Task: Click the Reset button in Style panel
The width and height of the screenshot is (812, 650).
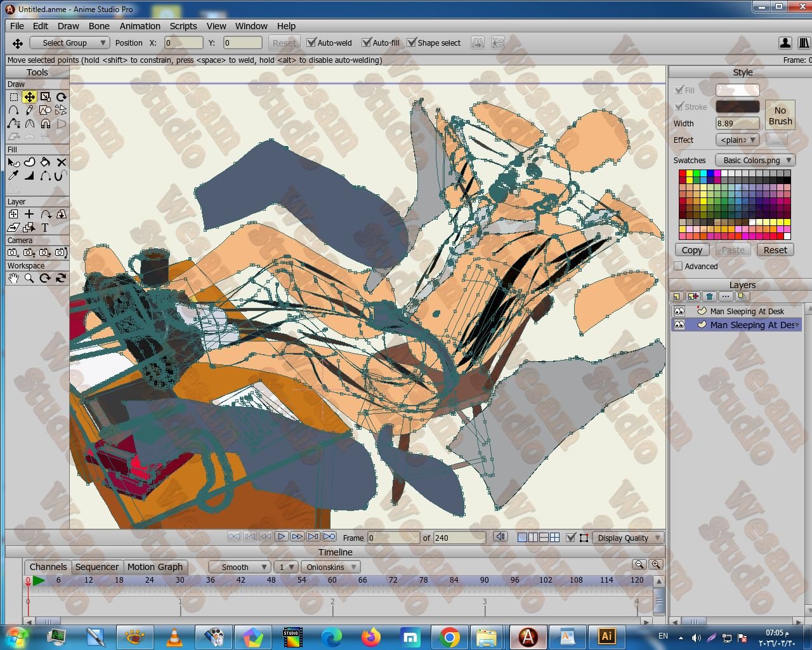Action: pos(775,250)
